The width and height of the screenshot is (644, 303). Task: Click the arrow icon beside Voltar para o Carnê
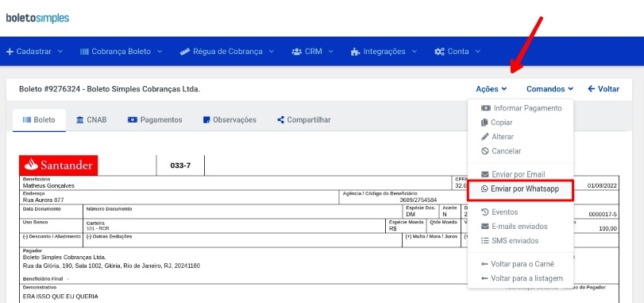[484, 264]
